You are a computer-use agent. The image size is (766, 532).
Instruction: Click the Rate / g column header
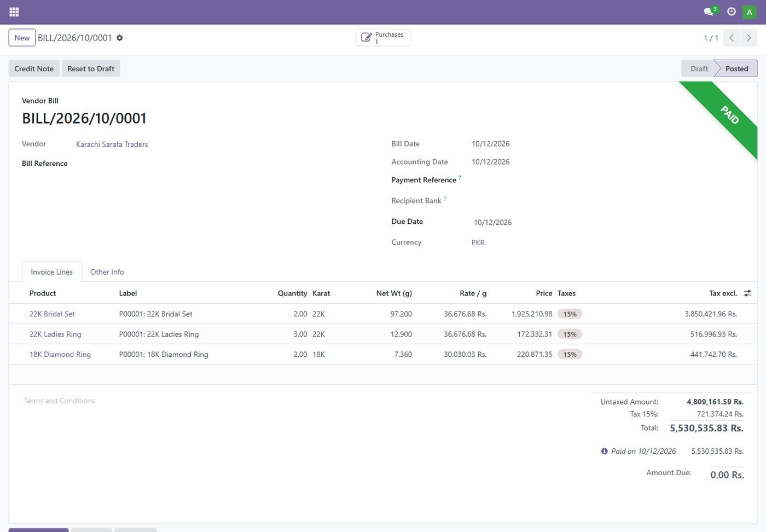[x=473, y=293]
